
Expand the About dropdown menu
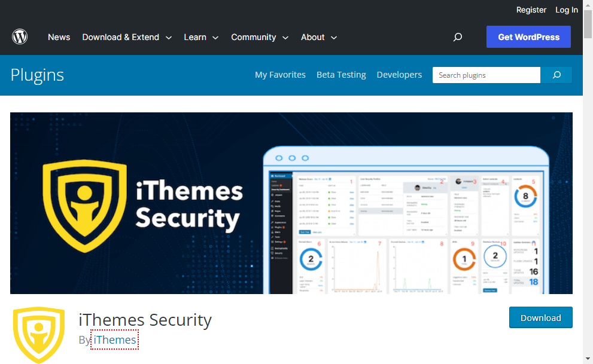319,37
